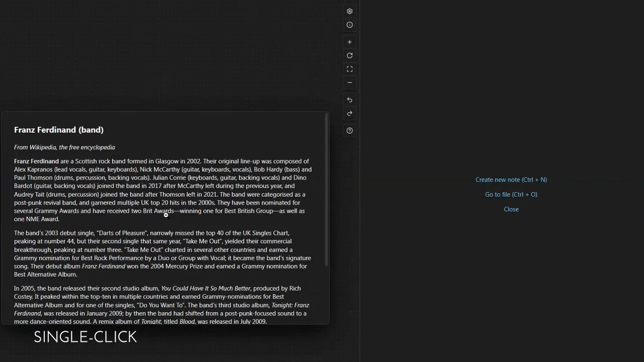Click the zoom to fit icon
The image size is (644, 362).
350,69
